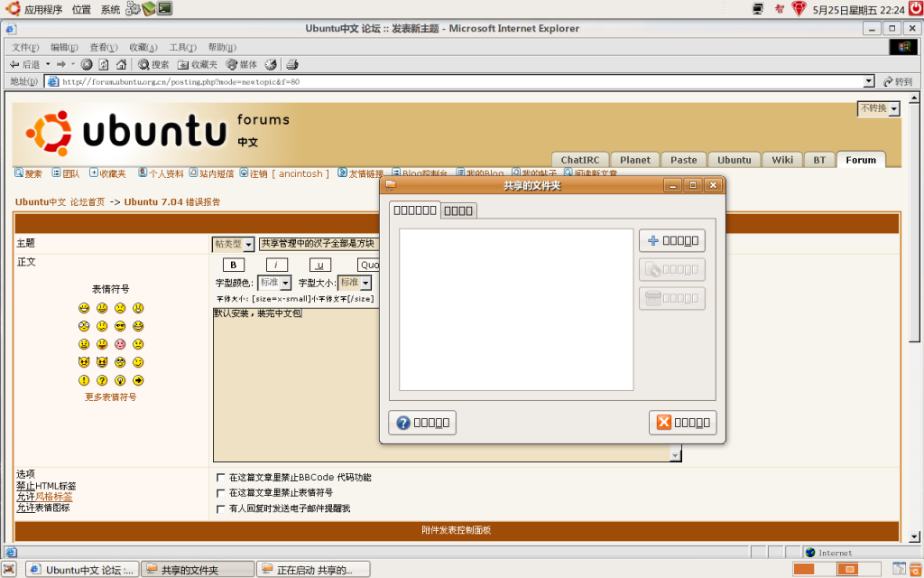
Task: Open the media (媒体) toolbar button
Action: coord(242,64)
